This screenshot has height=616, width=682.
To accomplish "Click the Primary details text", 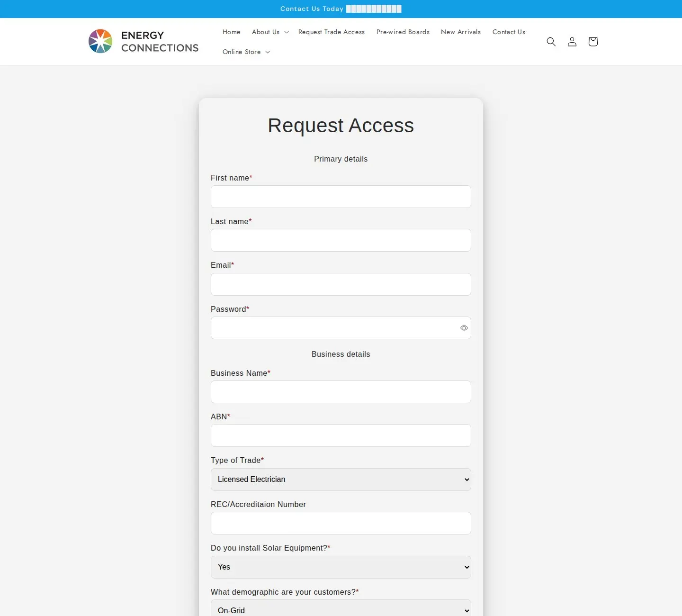I will (x=341, y=159).
